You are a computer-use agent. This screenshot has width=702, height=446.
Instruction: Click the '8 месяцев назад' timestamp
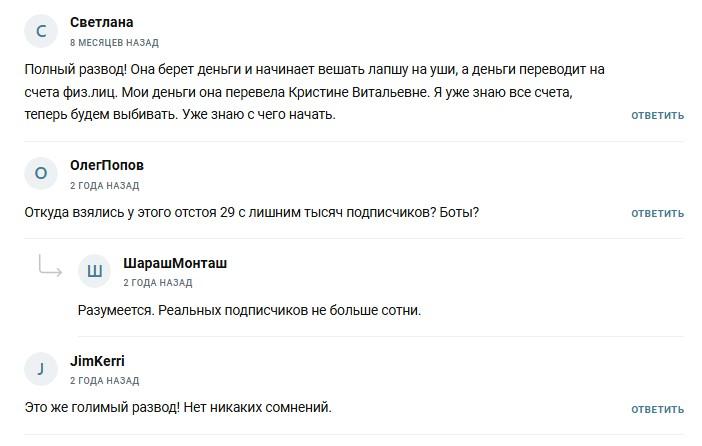pos(114,43)
